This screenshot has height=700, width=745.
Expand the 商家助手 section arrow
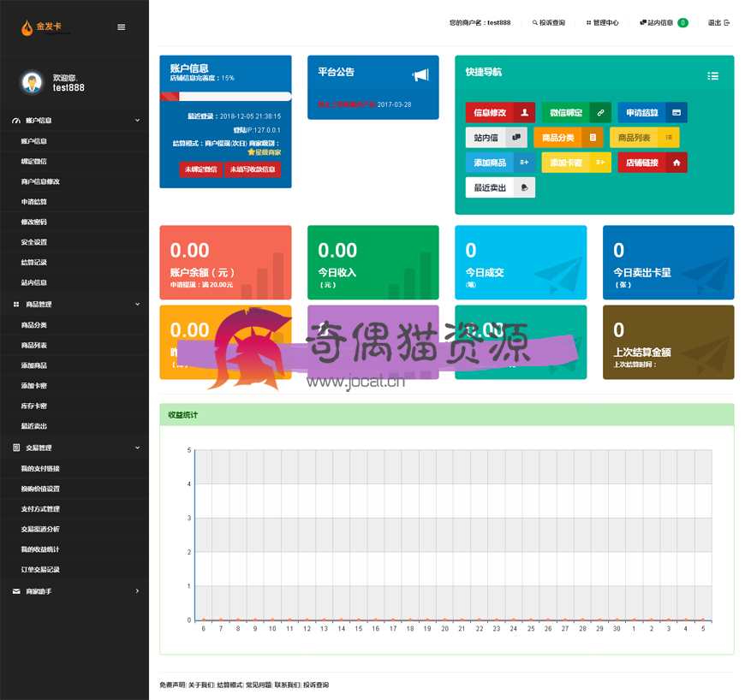[137, 590]
